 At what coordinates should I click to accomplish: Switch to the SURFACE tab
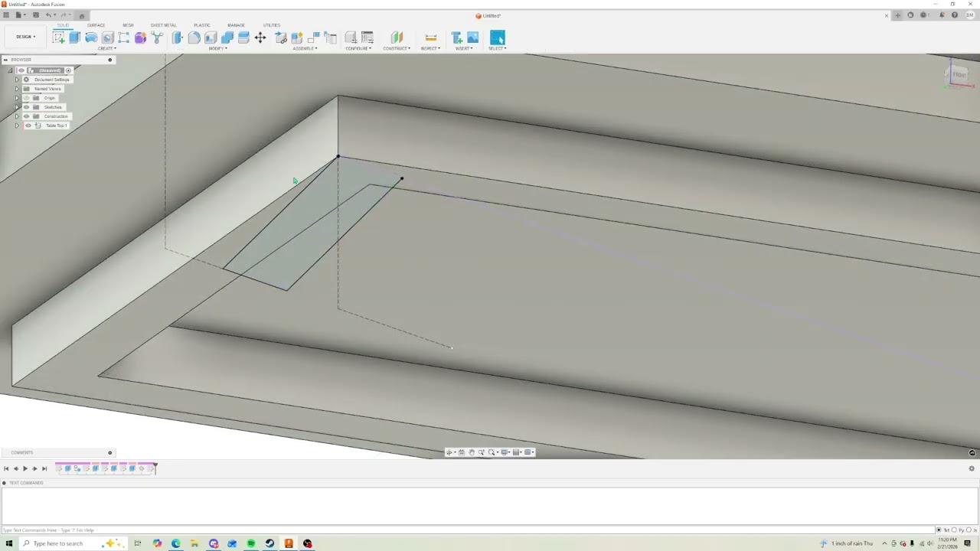coord(96,25)
